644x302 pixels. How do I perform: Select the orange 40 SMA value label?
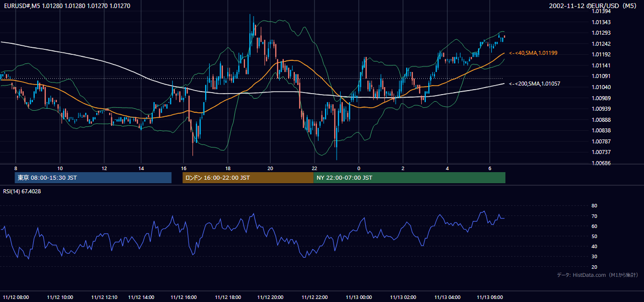(533, 53)
